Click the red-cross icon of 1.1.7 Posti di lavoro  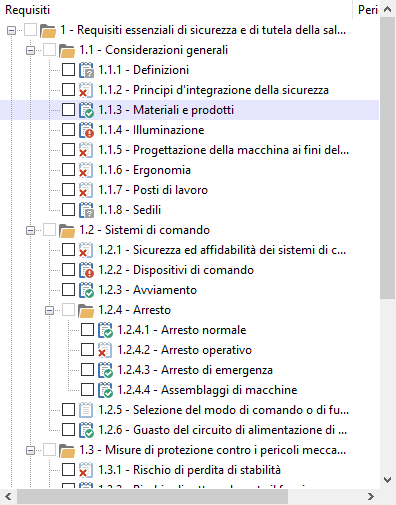point(86,190)
